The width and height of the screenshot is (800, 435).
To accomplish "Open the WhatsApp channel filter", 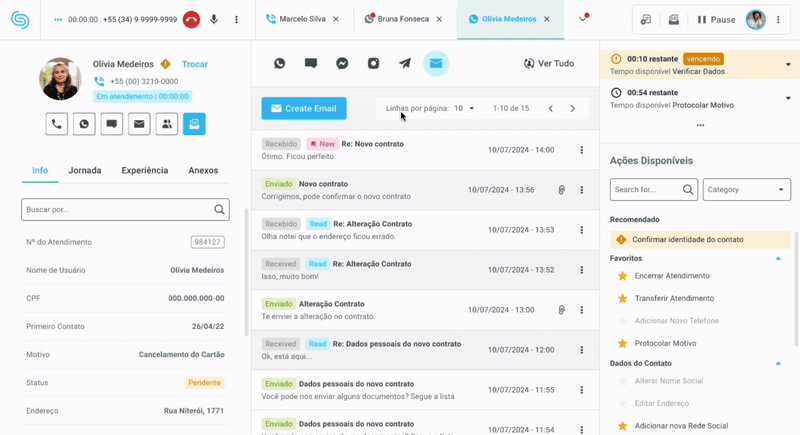I will [280, 64].
